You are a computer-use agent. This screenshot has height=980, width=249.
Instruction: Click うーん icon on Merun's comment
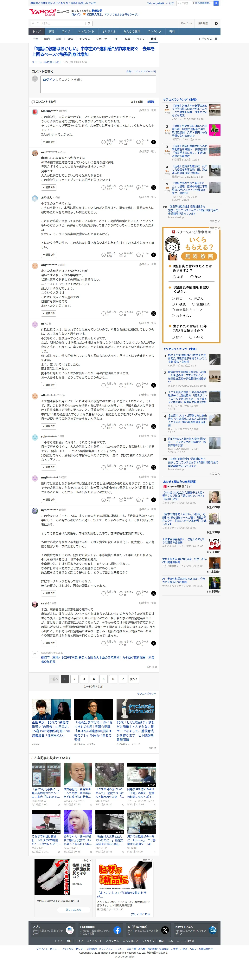tap(138, 142)
